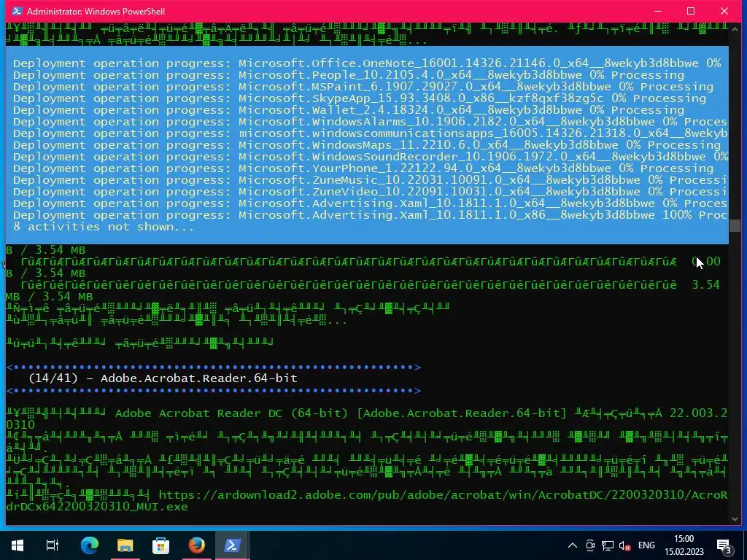Click the PowerShell icon in the title bar
747x560 pixels.
[x=17, y=11]
